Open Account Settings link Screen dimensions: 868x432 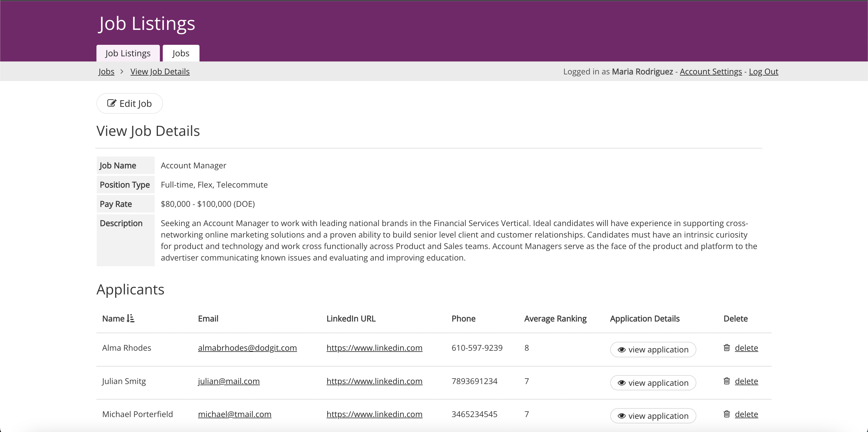pyautogui.click(x=711, y=72)
